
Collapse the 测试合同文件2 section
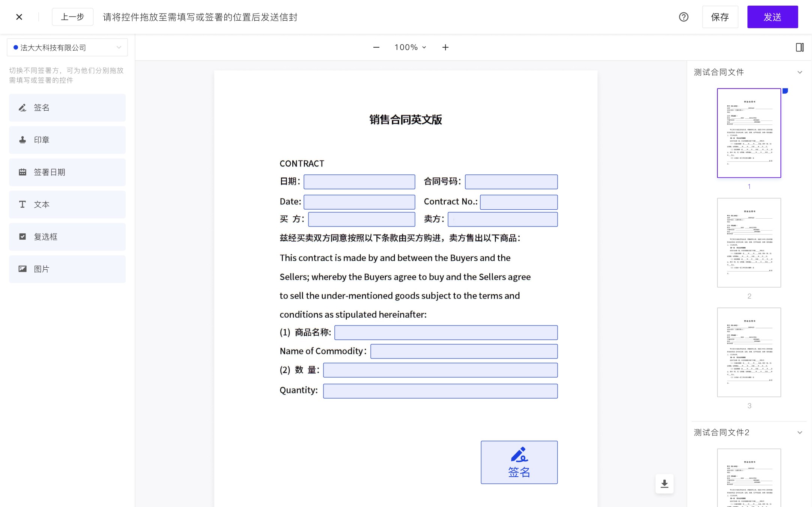[799, 432]
